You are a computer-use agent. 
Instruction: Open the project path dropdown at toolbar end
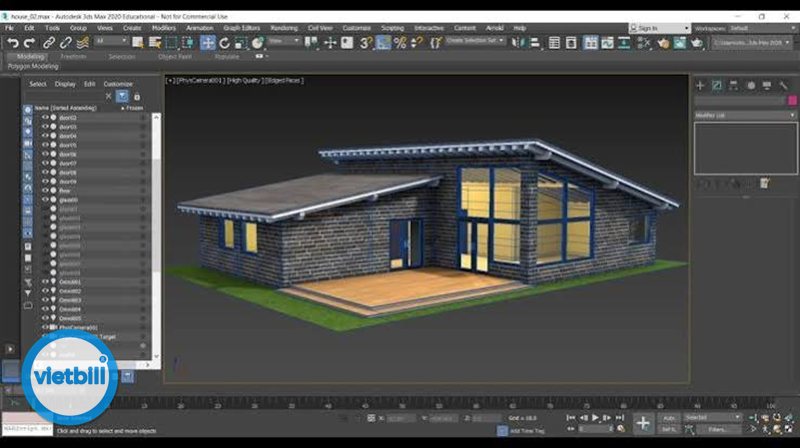pyautogui.click(x=752, y=43)
